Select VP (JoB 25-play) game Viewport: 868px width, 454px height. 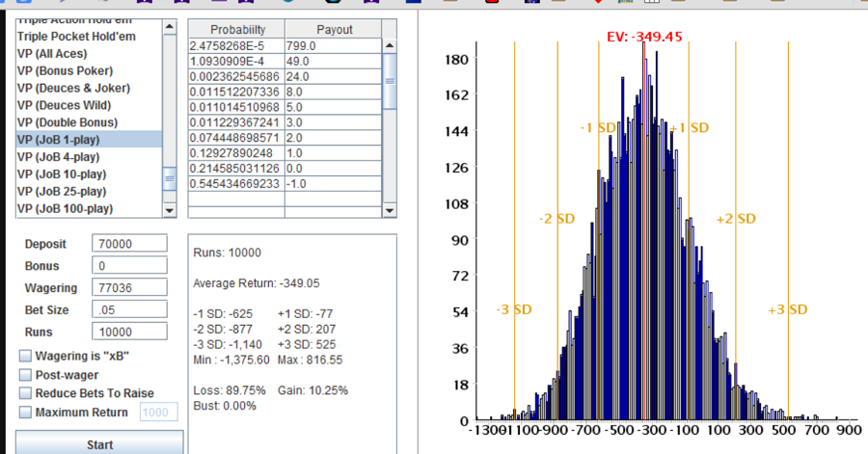click(x=89, y=191)
